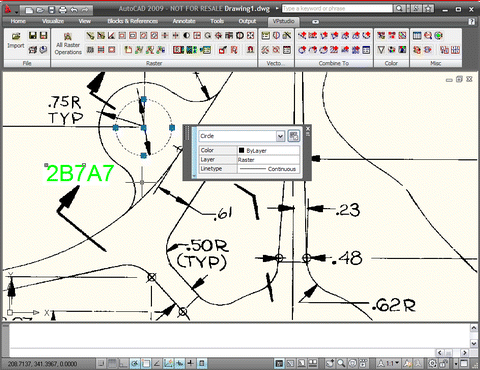Toggle Ortho mode in status bar
Screen dimensions: 480x370
(x=123, y=363)
